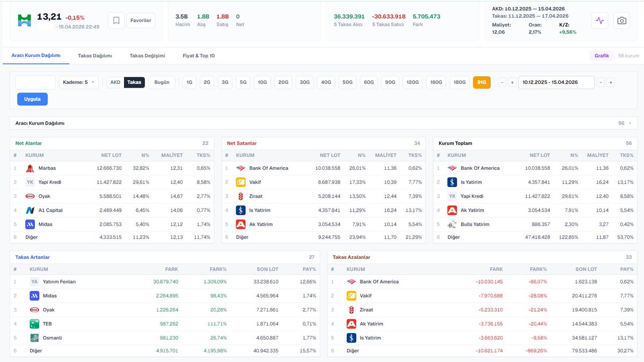Image resolution: width=644 pixels, height=362 pixels.
Task: Select the 10G period
Action: pyautogui.click(x=262, y=82)
